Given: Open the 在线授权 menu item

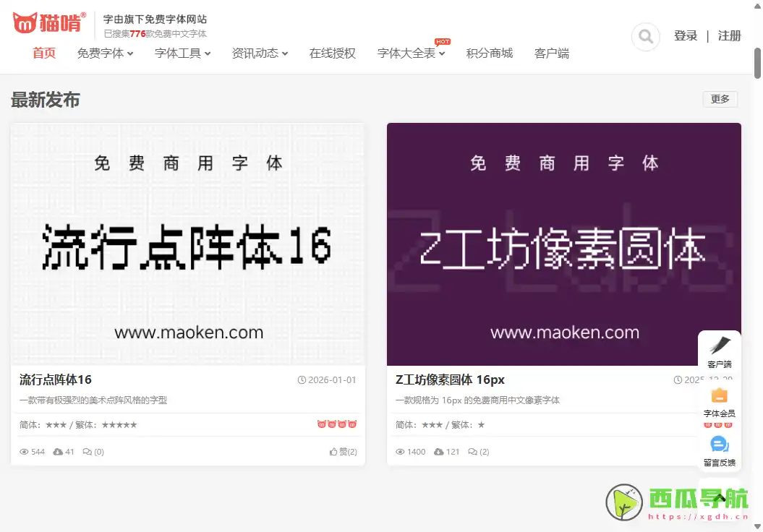Looking at the screenshot, I should point(332,53).
